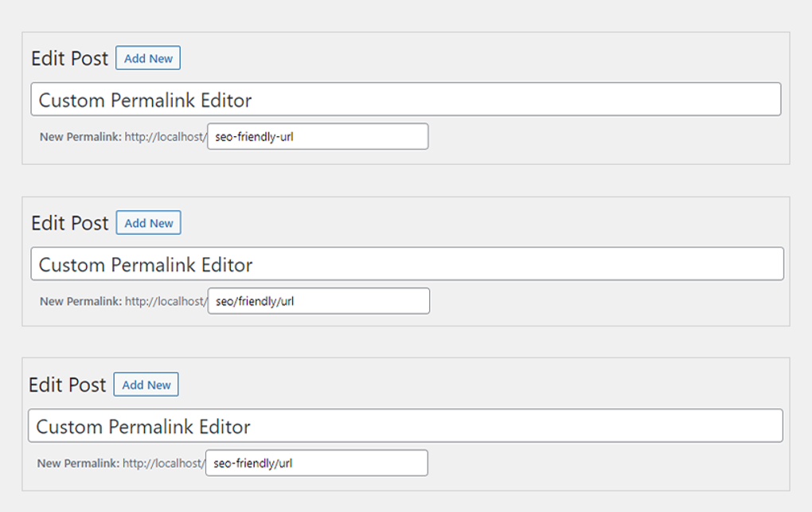The image size is (812, 512).
Task: Select the title field of the middle post
Action: tap(406, 264)
